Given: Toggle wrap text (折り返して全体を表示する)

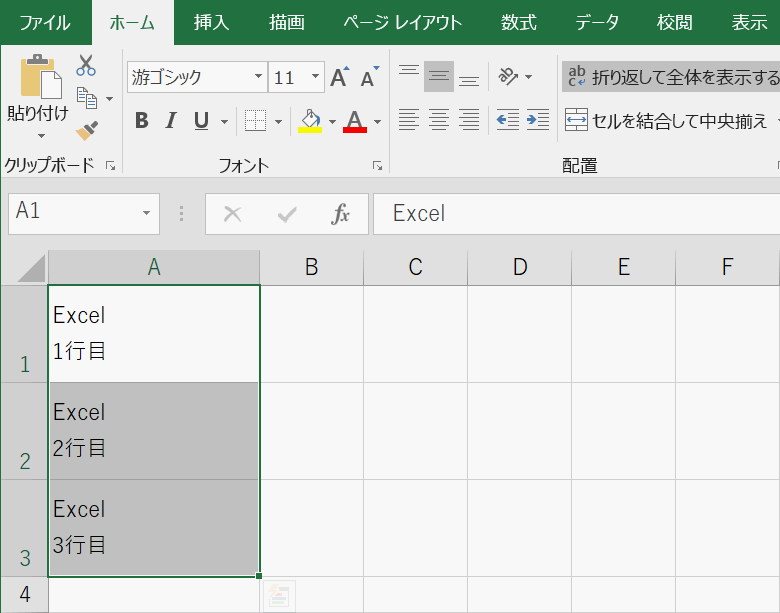Looking at the screenshot, I should 671,77.
